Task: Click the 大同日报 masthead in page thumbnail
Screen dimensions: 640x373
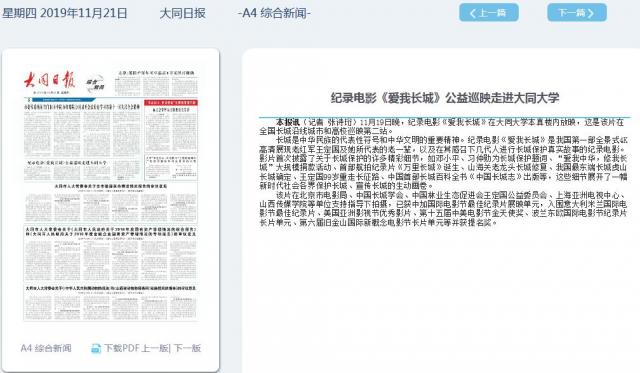Action: [x=50, y=81]
